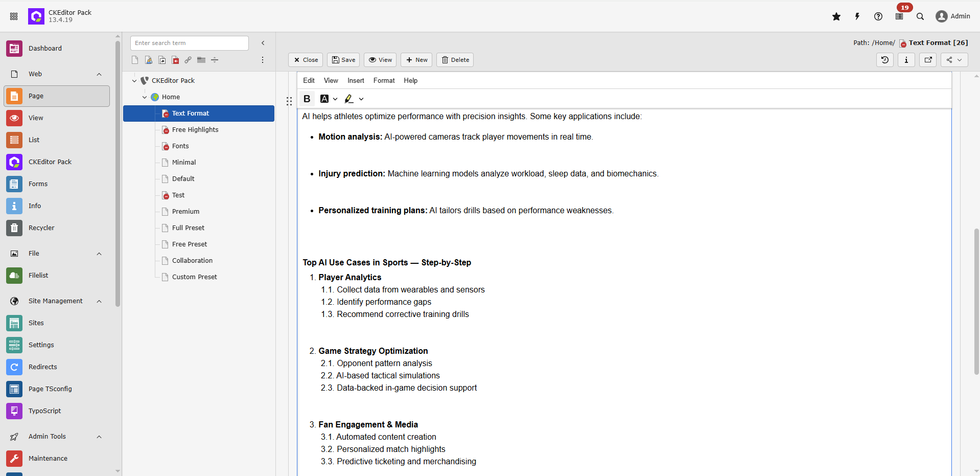Click the Save button
This screenshot has width=980, height=476.
pyautogui.click(x=343, y=60)
